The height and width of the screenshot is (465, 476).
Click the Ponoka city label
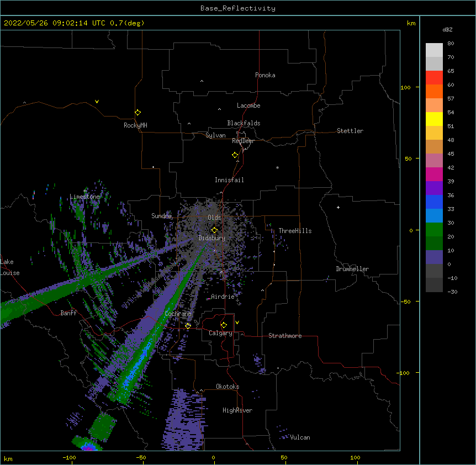point(265,75)
